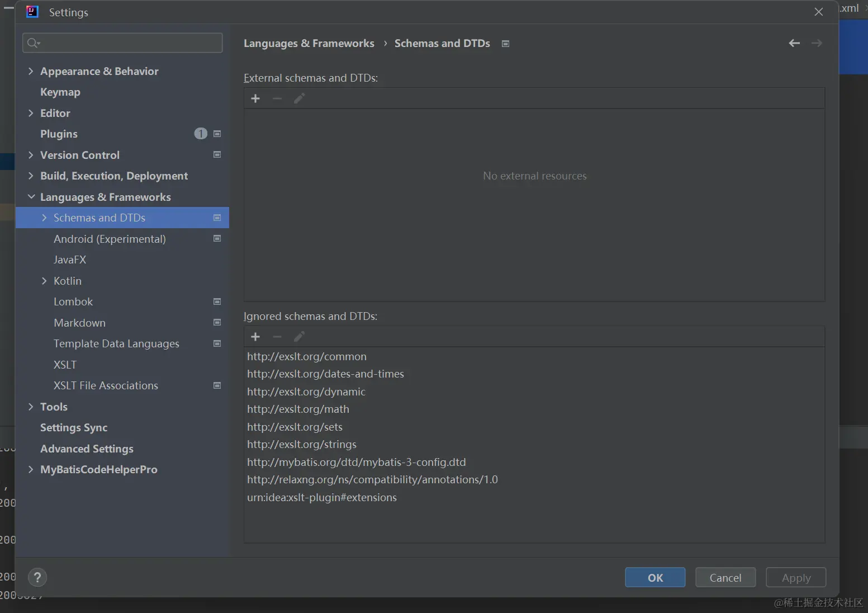Viewport: 868px width, 613px height.
Task: Click the Apply button
Action: tap(796, 577)
